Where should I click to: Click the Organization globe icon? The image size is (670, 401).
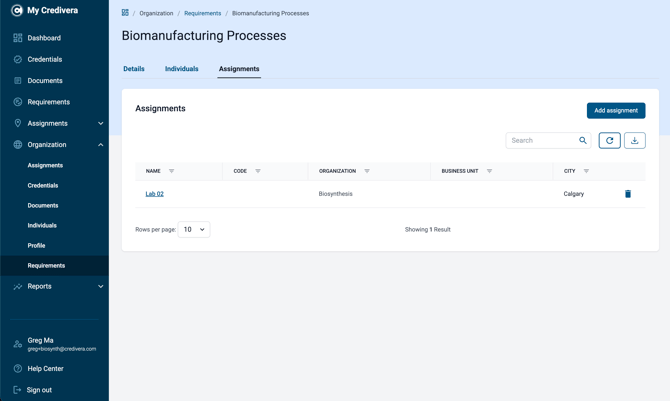click(18, 144)
